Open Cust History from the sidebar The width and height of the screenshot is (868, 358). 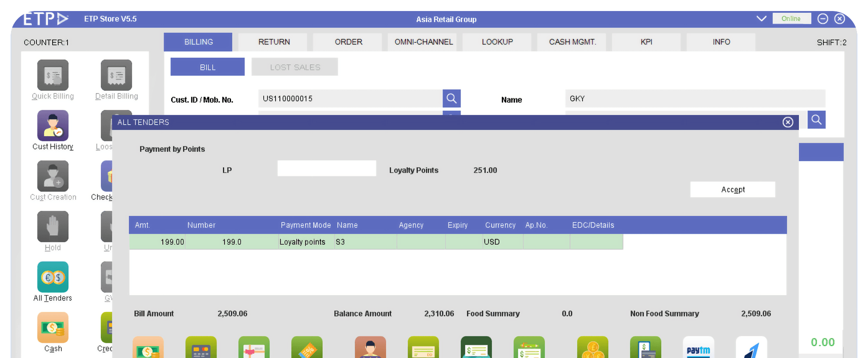pyautogui.click(x=53, y=126)
